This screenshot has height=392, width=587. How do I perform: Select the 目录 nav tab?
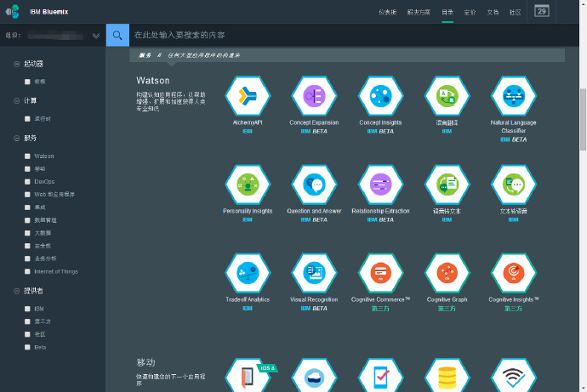click(x=447, y=12)
